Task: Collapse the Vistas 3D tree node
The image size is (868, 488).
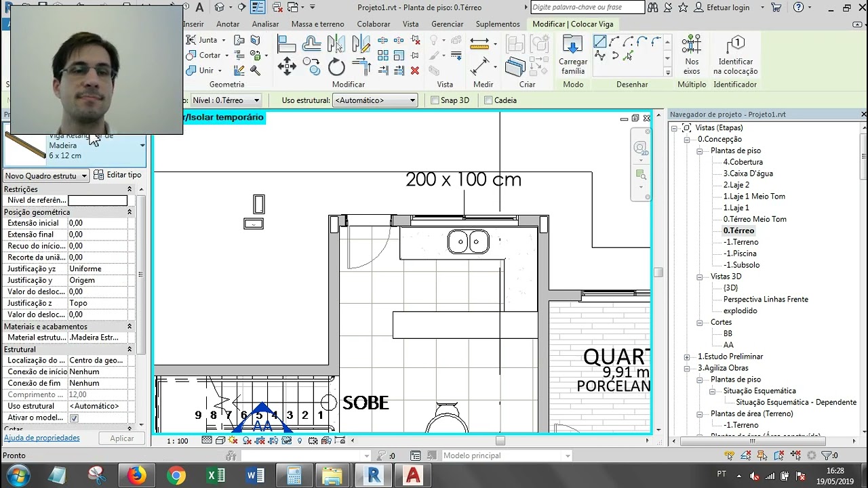Action: [699, 277]
